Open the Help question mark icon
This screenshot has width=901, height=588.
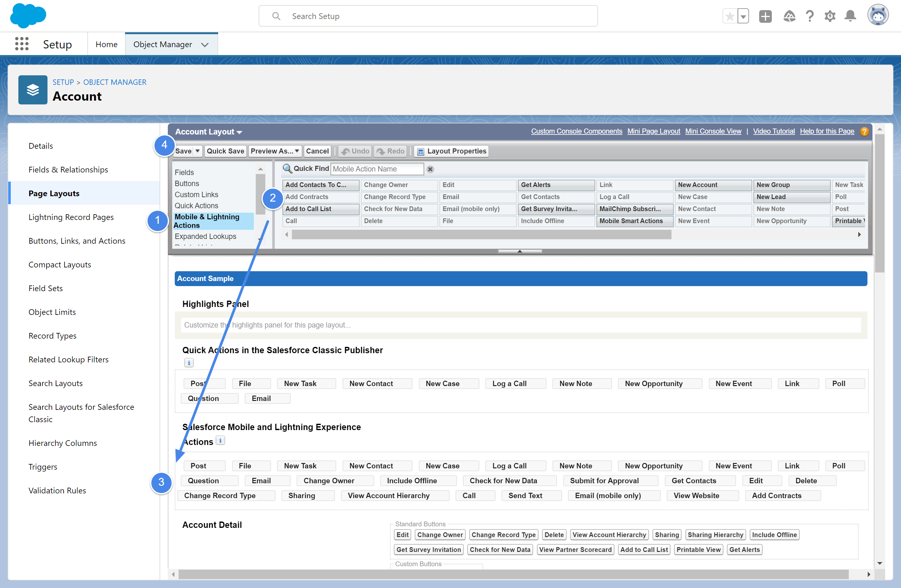(x=810, y=16)
